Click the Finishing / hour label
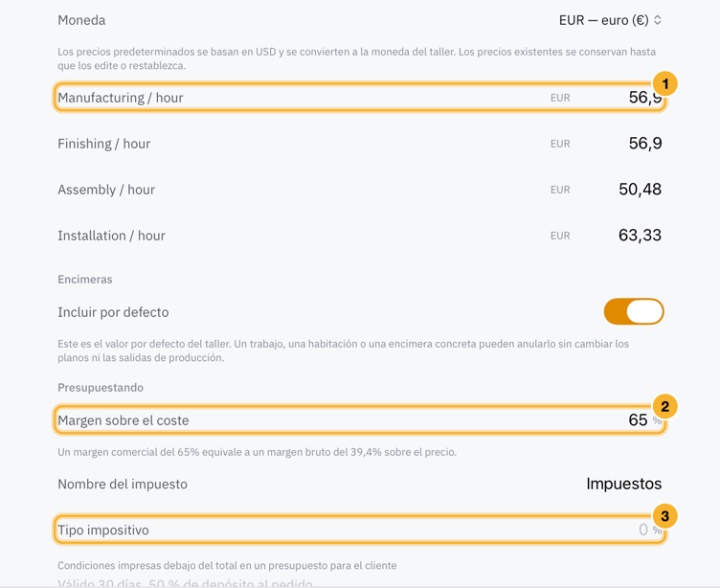The image size is (720, 588). [103, 144]
